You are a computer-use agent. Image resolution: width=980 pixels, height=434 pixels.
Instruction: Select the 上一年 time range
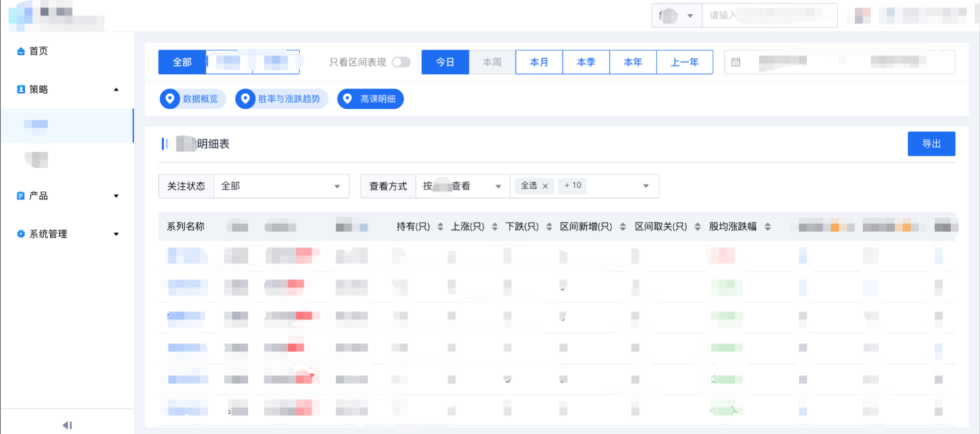click(684, 62)
